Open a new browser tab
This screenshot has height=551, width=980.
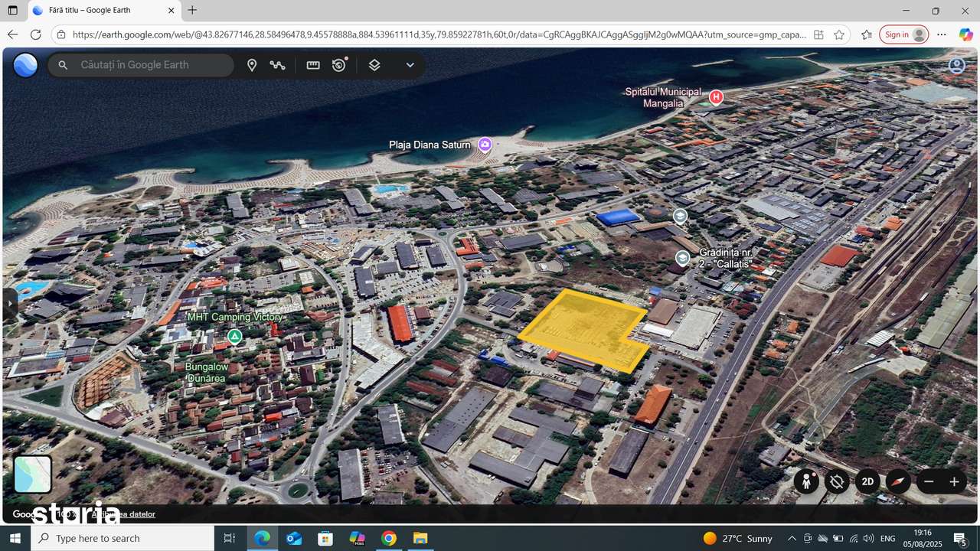[x=191, y=10]
